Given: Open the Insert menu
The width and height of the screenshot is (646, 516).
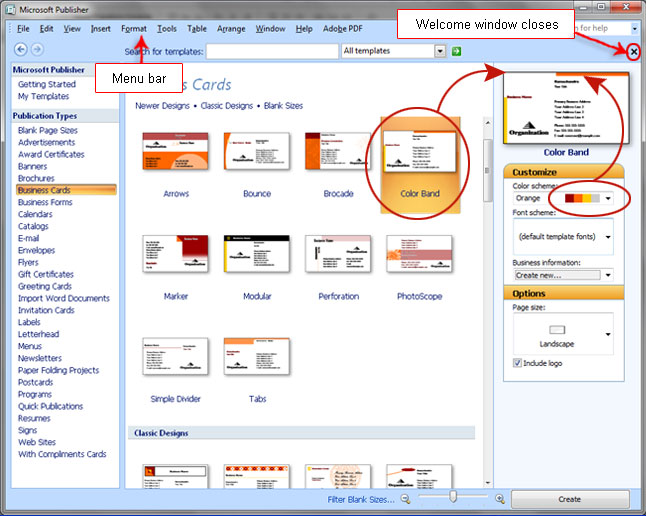Looking at the screenshot, I should (x=101, y=28).
